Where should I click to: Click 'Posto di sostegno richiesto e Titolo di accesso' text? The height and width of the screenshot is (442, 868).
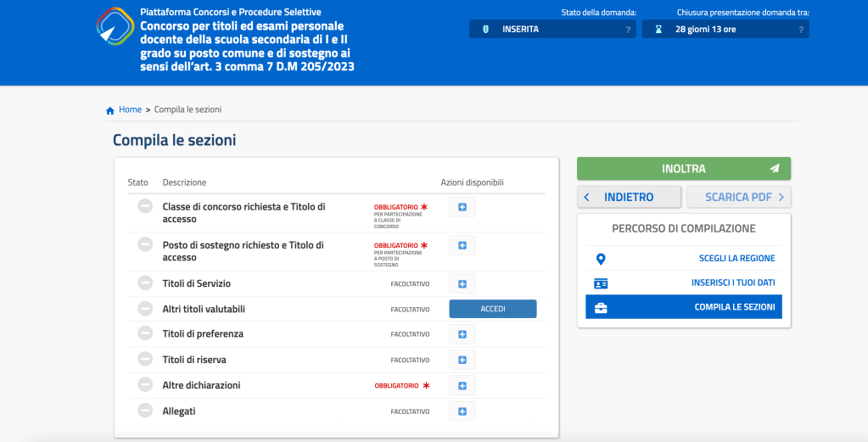click(243, 251)
